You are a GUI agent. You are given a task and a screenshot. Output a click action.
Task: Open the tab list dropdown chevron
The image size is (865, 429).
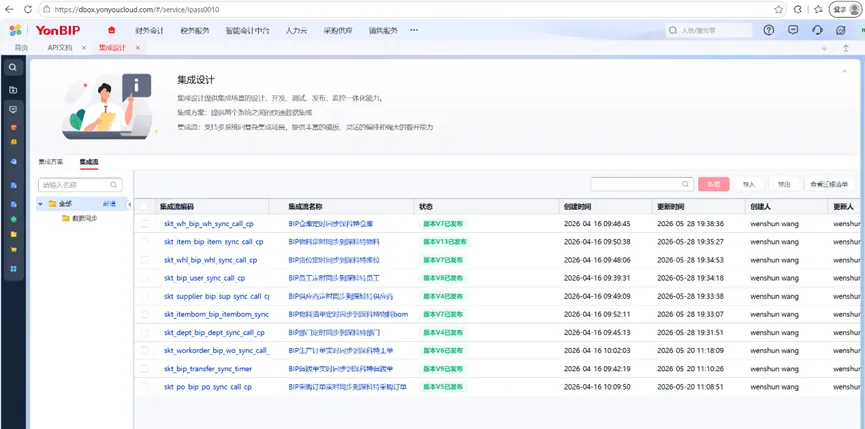point(824,48)
